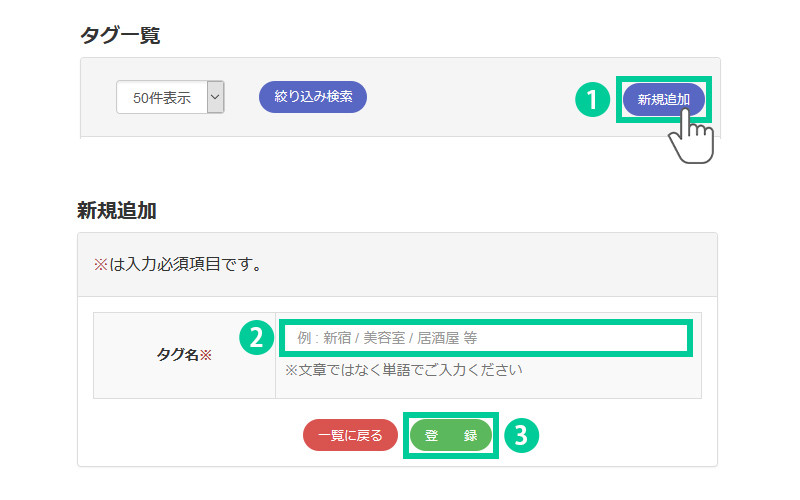Click the 文章ではなく単語でご入力ください hint text
Image resolution: width=800 pixels, height=500 pixels.
click(x=404, y=370)
